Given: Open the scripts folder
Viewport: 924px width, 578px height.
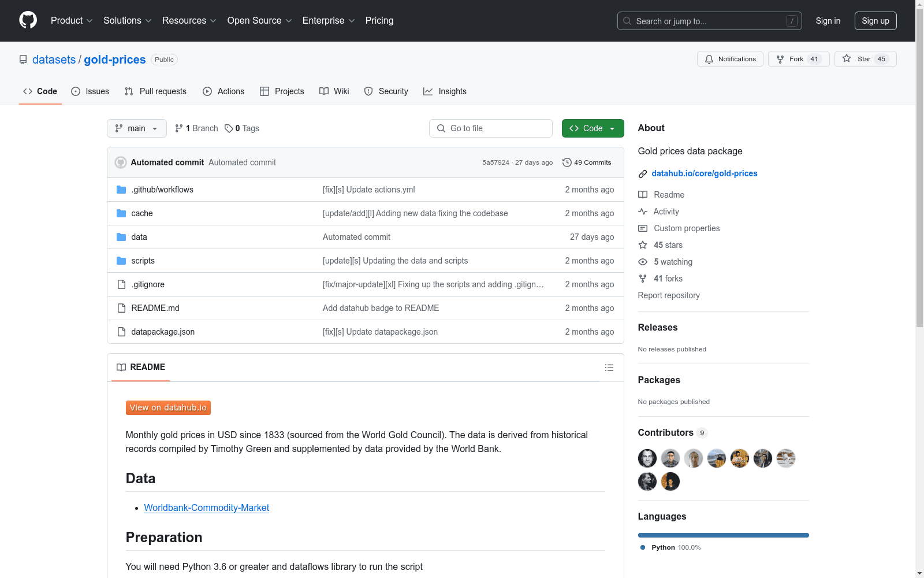Looking at the screenshot, I should [143, 261].
